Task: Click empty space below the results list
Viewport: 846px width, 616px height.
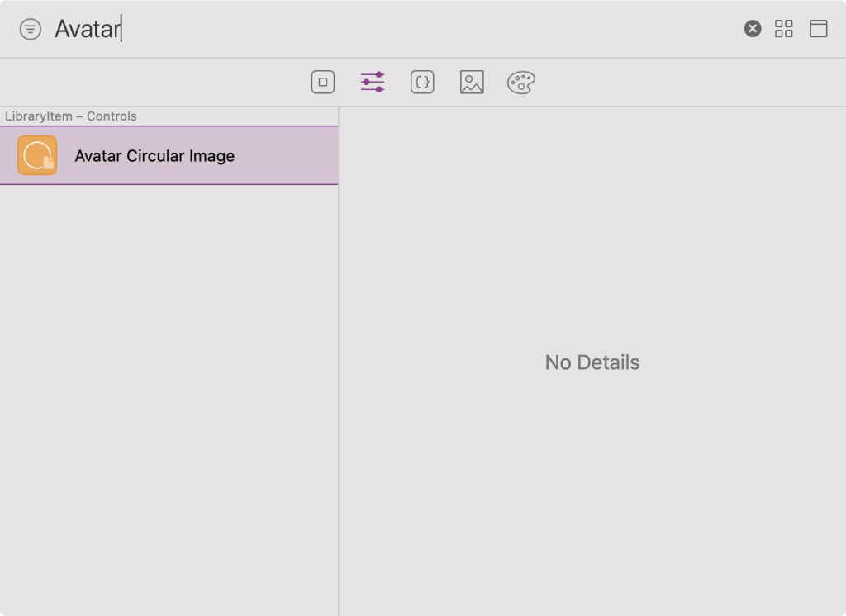Action: 169,399
